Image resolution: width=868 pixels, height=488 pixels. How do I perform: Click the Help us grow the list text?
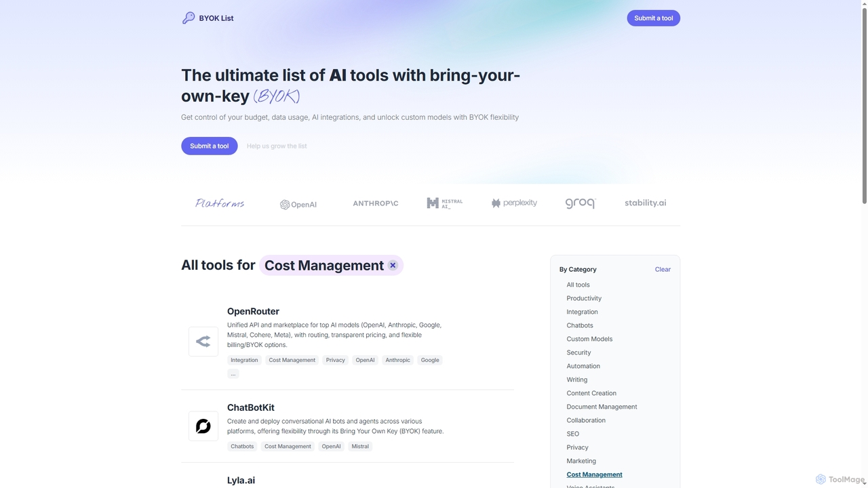click(277, 146)
